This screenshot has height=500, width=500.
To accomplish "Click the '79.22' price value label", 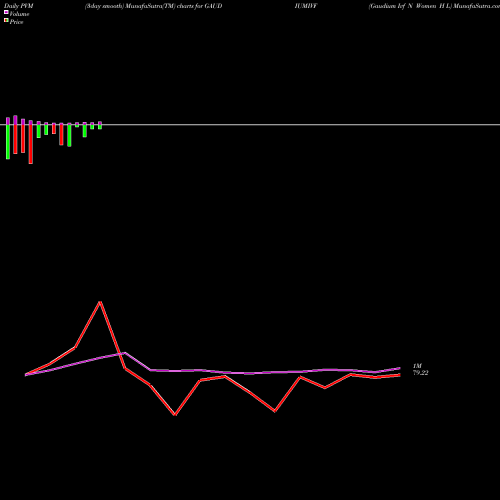I will point(421,373).
